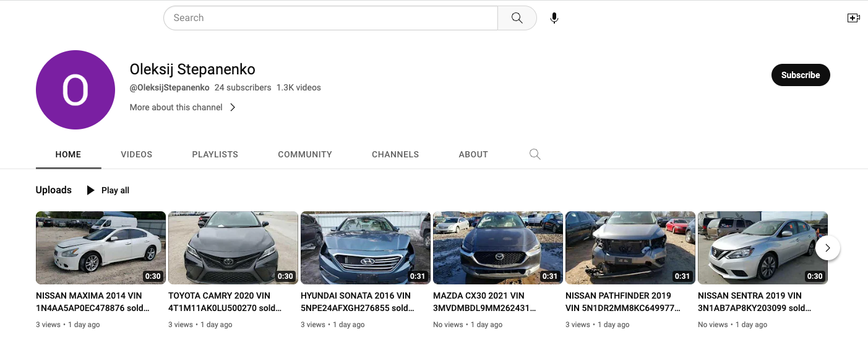
Task: Switch to the Videos tab
Action: pyautogui.click(x=136, y=154)
